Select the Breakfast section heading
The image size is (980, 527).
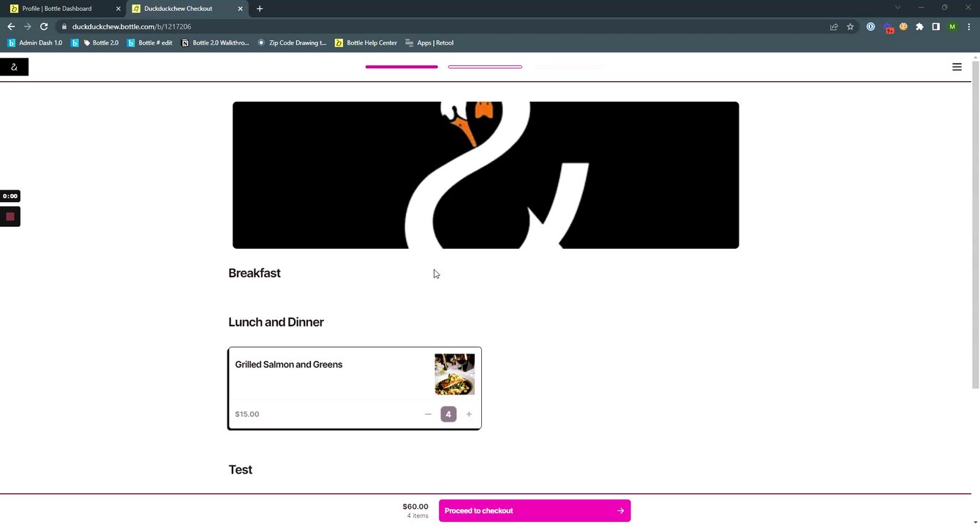tap(255, 273)
